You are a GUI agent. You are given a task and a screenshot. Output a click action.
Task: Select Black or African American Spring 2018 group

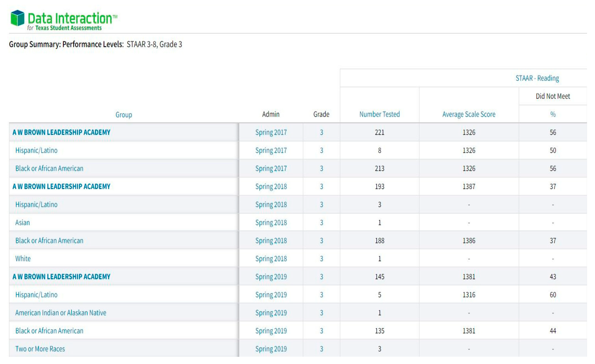pyautogui.click(x=49, y=240)
